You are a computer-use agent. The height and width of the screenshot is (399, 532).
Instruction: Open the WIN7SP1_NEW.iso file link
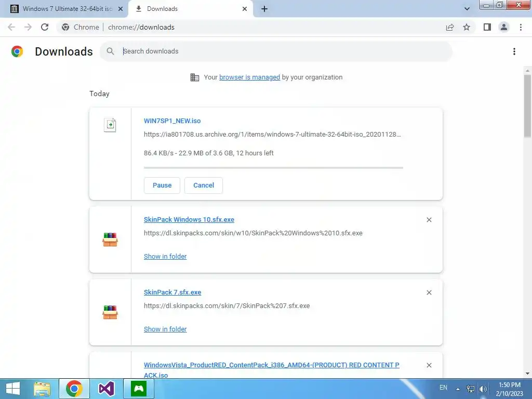click(172, 121)
